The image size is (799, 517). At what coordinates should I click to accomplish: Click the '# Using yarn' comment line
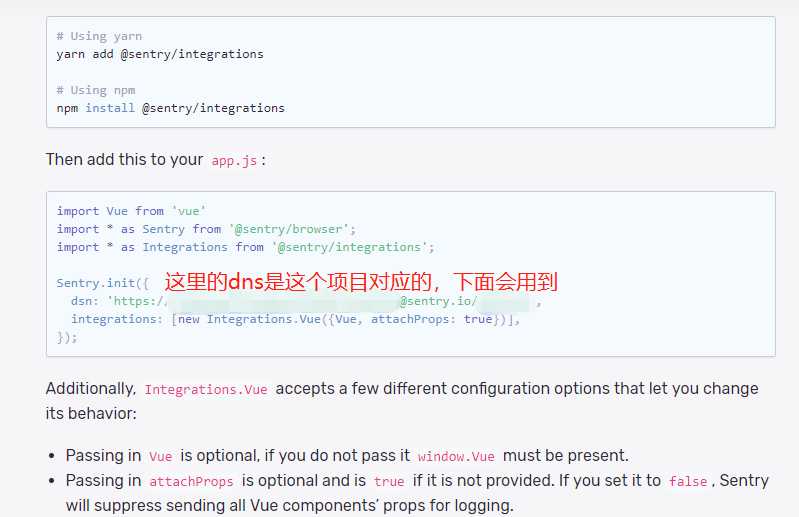coord(99,36)
